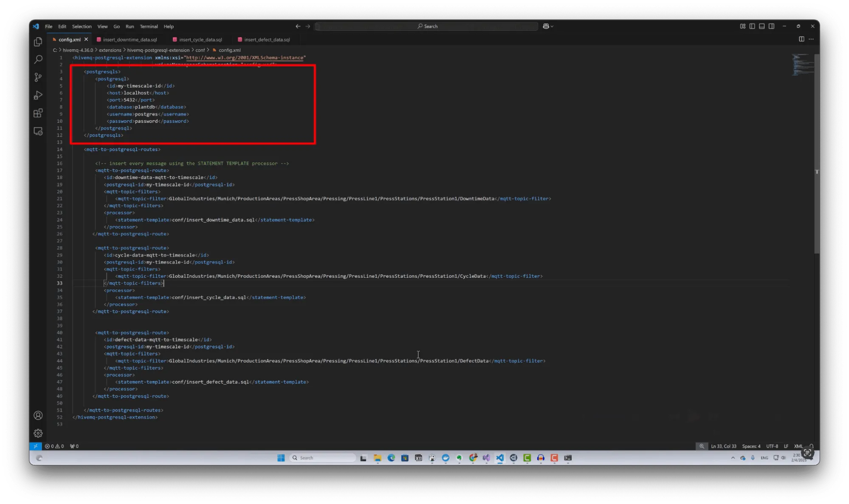Viewport: 849px width, 504px height.
Task: Change encoding via UTF-8
Action: (x=772, y=446)
